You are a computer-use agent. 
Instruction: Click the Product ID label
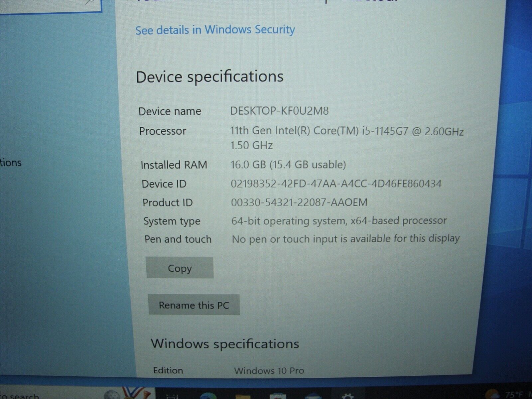(168, 202)
